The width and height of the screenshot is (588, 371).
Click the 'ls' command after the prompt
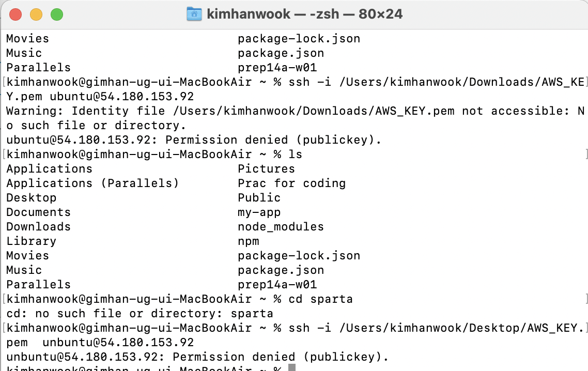tap(295, 154)
